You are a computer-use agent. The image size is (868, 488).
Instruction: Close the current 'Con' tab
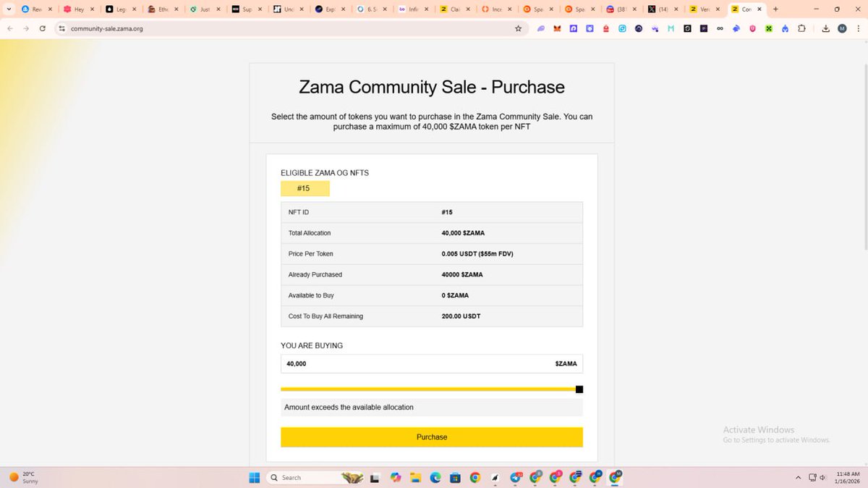click(x=759, y=9)
